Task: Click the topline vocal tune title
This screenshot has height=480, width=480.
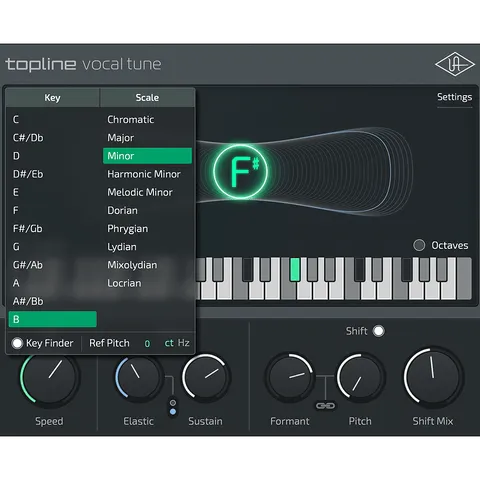Action: pyautogui.click(x=83, y=64)
